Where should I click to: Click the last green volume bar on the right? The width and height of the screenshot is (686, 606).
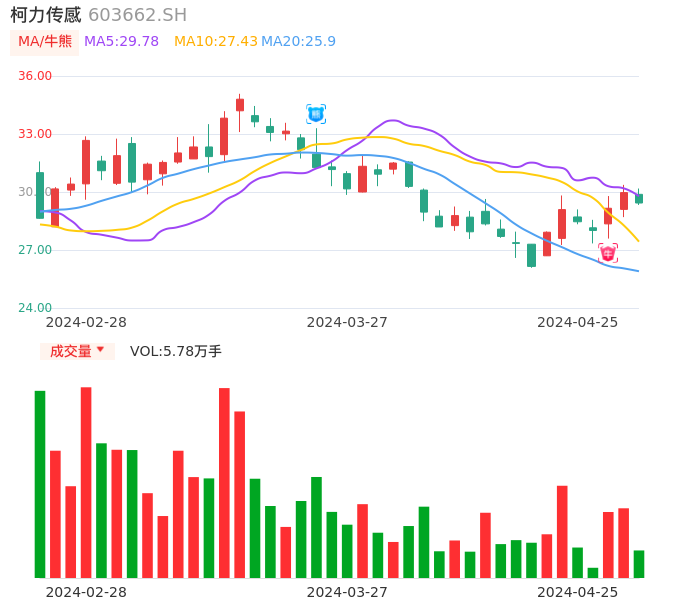point(639,564)
